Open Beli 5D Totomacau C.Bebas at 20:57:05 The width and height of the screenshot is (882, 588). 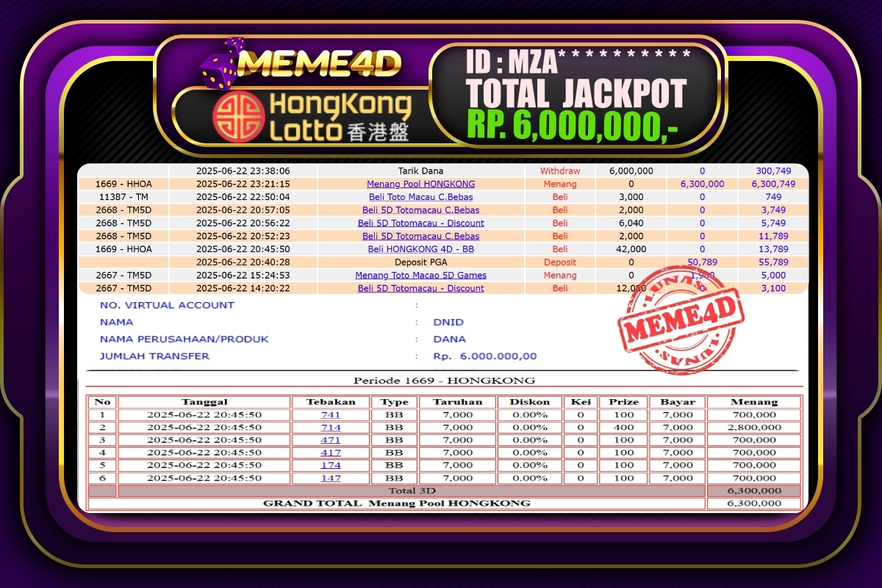point(420,210)
